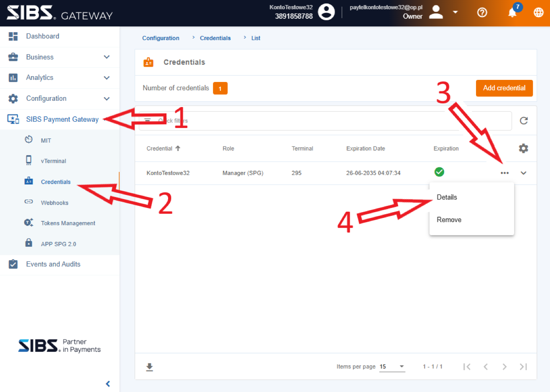The image size is (550, 392).
Task: Select Details from the context menu
Action: 447,197
